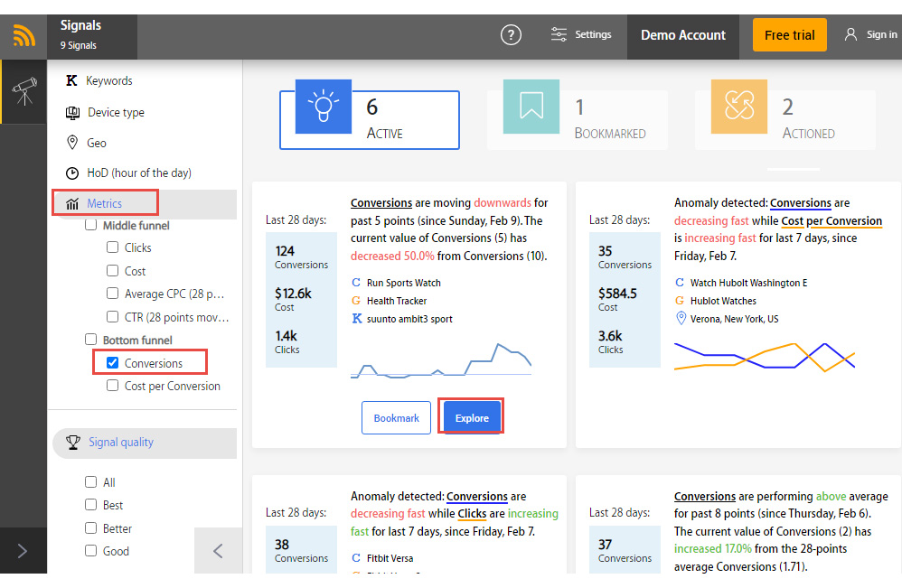The height and width of the screenshot is (588, 902).
Task: Click ad group icon beside Hublot Watches
Action: (x=680, y=301)
